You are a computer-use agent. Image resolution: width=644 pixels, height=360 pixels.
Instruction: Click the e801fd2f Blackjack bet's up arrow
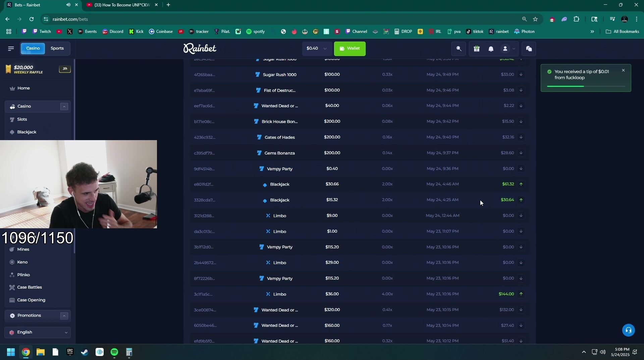coord(521,184)
